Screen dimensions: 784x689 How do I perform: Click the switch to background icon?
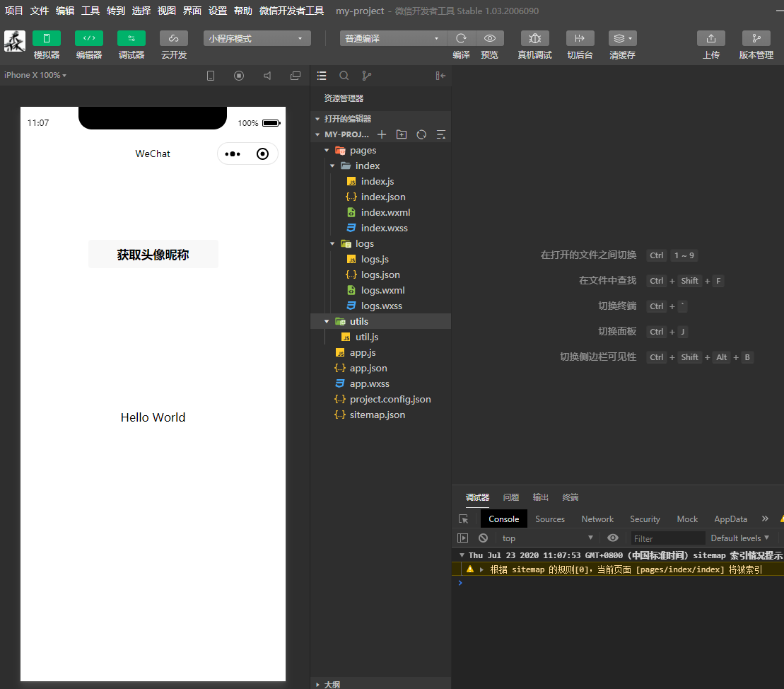pos(580,38)
